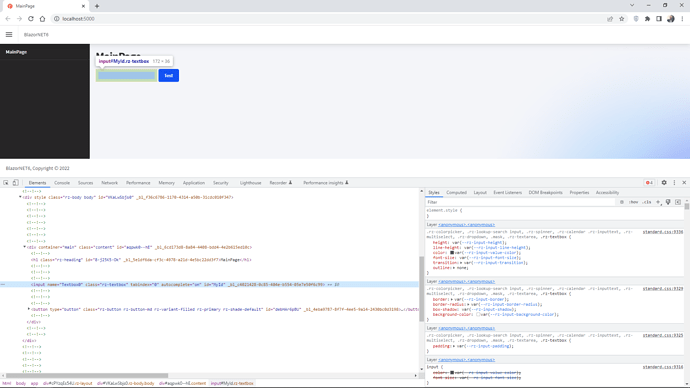This screenshot has width=690, height=388.
Task: Open the Recorder tab
Action: click(x=280, y=183)
